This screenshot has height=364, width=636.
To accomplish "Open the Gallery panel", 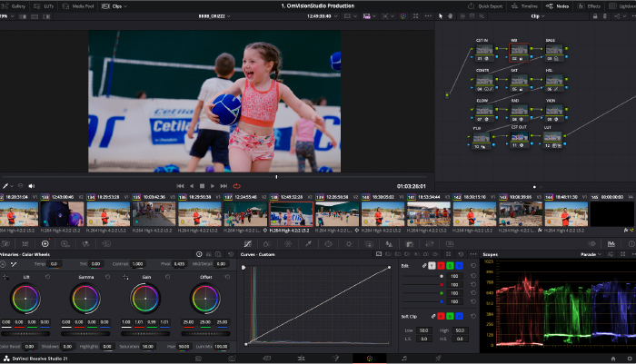I will pos(15,6).
